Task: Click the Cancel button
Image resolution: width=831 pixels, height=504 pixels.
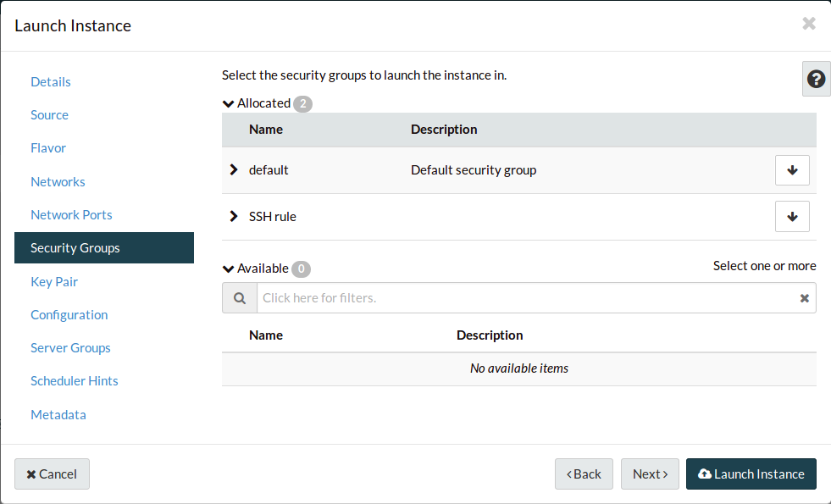Action: 52,474
